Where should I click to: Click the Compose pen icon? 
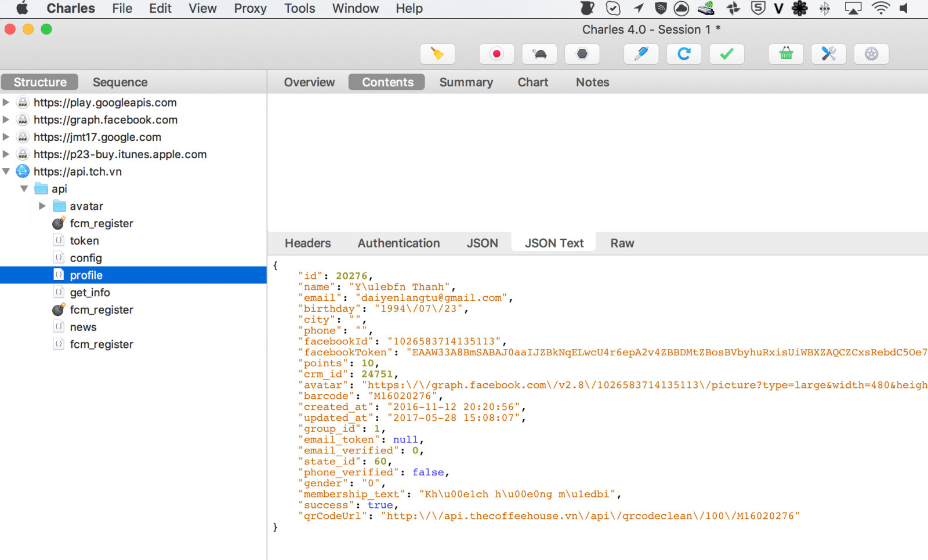tap(641, 54)
